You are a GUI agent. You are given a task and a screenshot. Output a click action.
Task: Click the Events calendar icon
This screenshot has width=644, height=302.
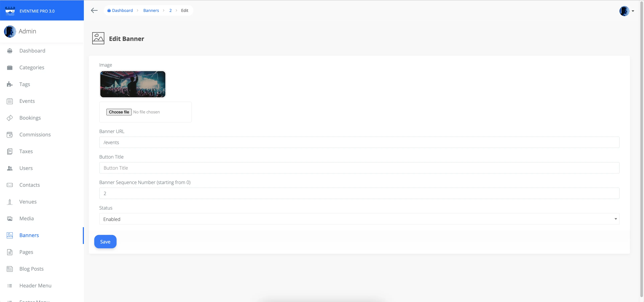tap(10, 101)
